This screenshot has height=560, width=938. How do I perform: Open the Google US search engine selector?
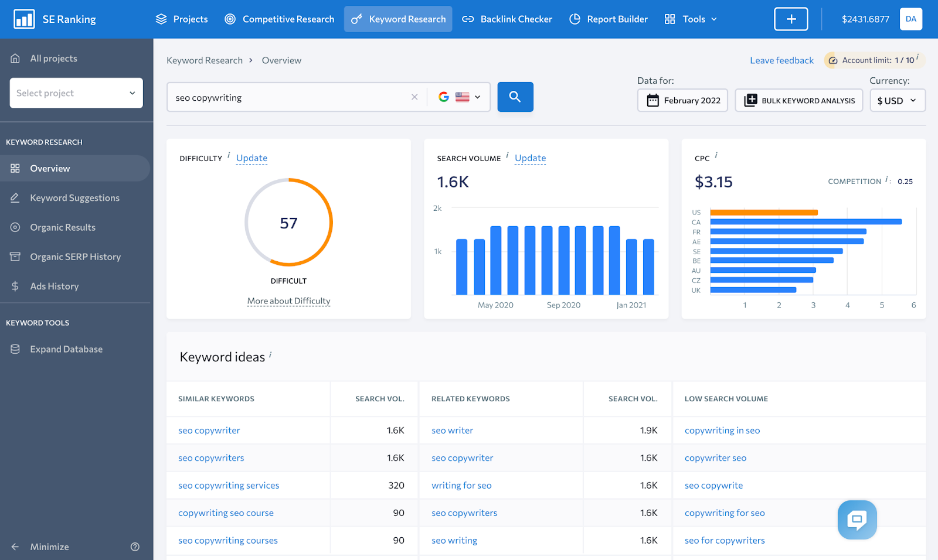[460, 97]
